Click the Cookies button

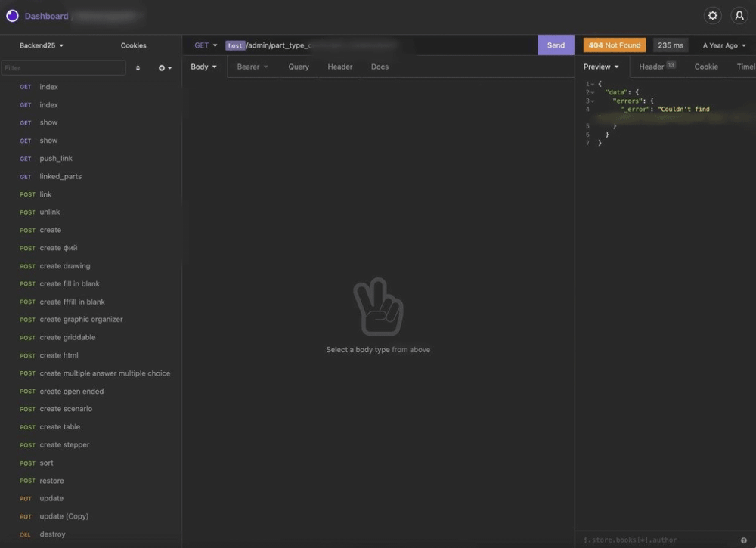(134, 45)
